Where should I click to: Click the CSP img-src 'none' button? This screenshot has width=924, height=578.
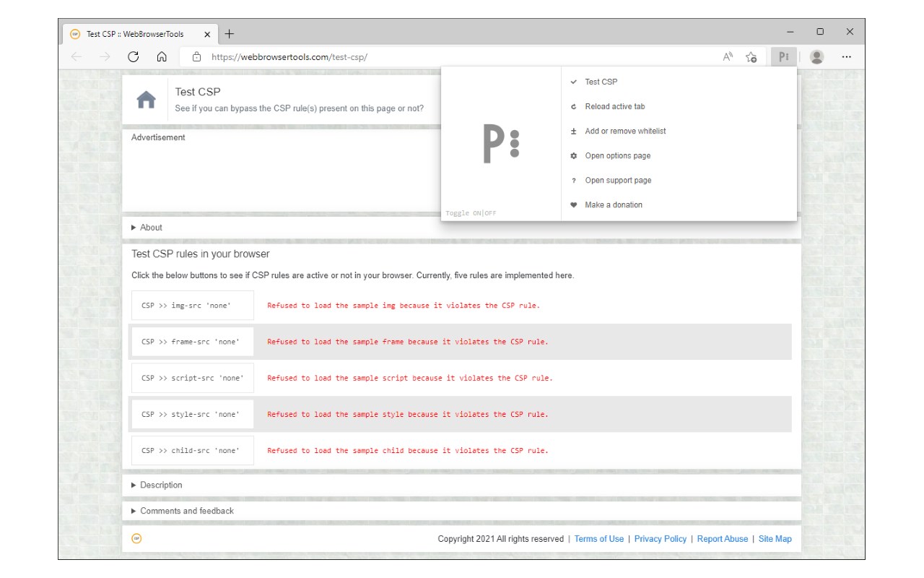[x=193, y=306]
